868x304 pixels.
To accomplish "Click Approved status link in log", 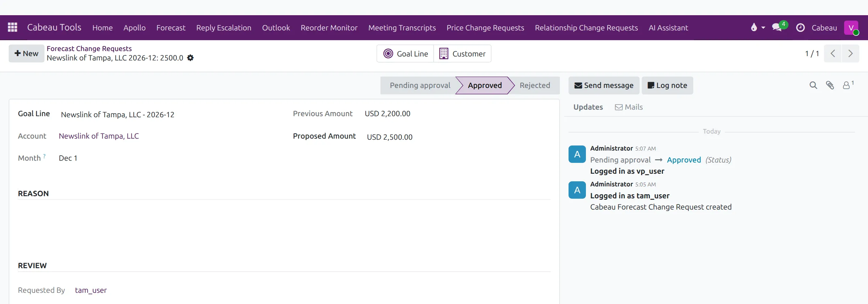I will (x=684, y=160).
